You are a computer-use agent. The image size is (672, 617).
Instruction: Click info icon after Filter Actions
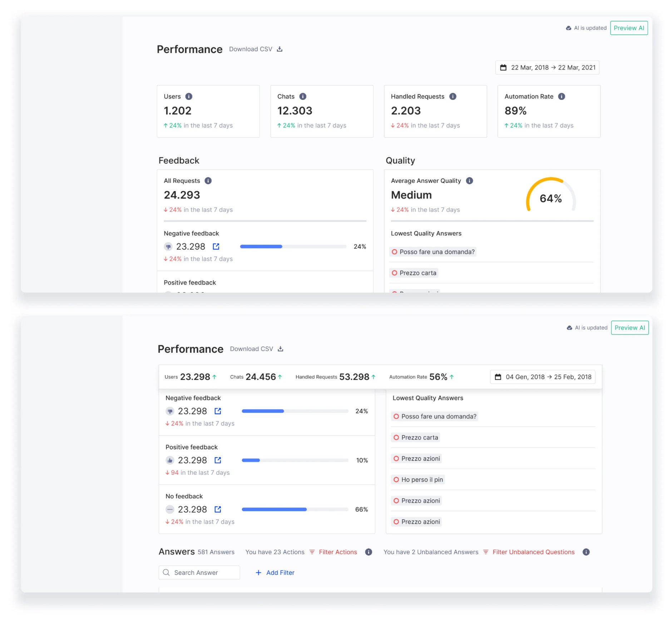click(x=369, y=552)
